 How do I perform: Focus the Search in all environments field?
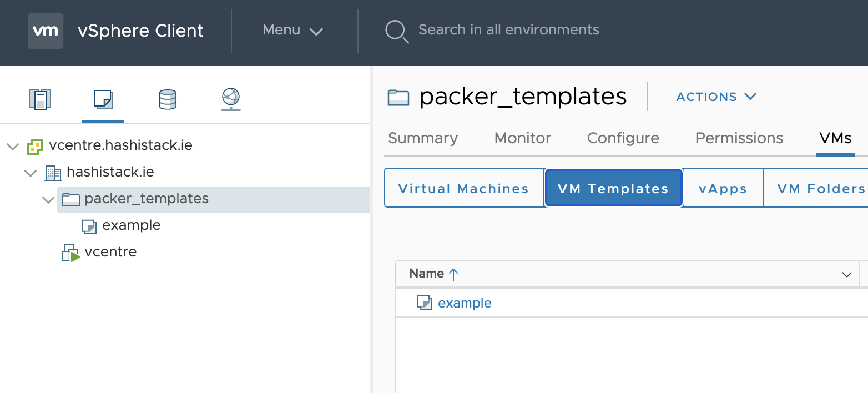coord(509,29)
